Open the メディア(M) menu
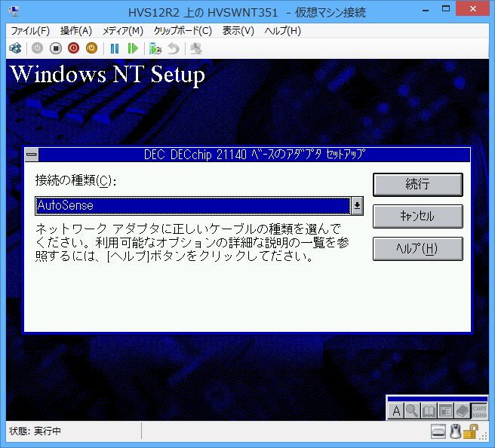Screen dimensions: 495x448 [x=123, y=31]
